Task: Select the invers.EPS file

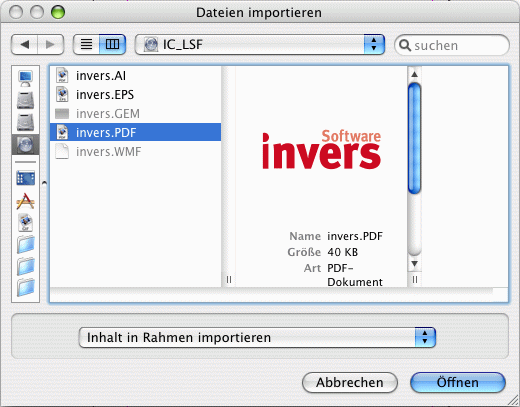Action: (135, 95)
